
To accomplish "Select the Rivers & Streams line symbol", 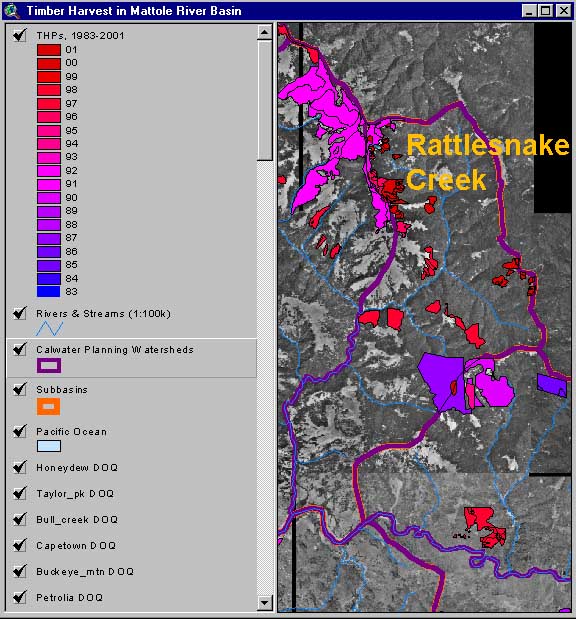I will (x=50, y=328).
